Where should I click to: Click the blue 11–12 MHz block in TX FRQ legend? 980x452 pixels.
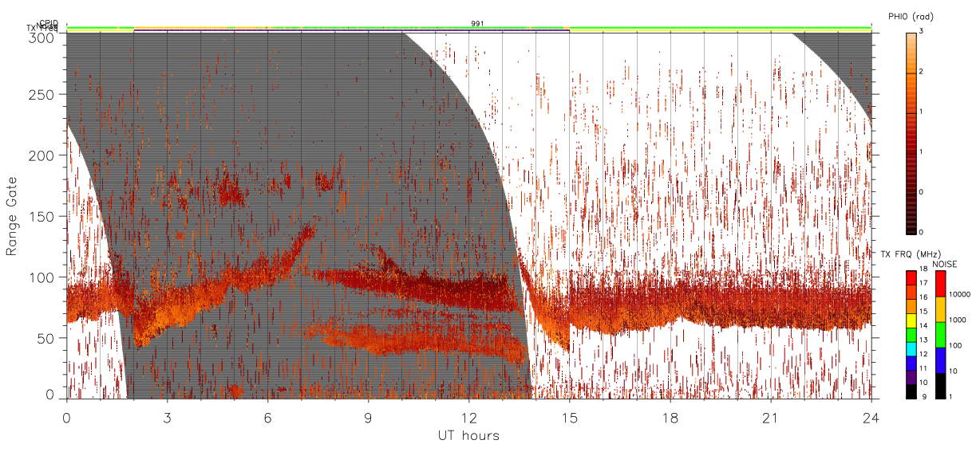(x=911, y=363)
